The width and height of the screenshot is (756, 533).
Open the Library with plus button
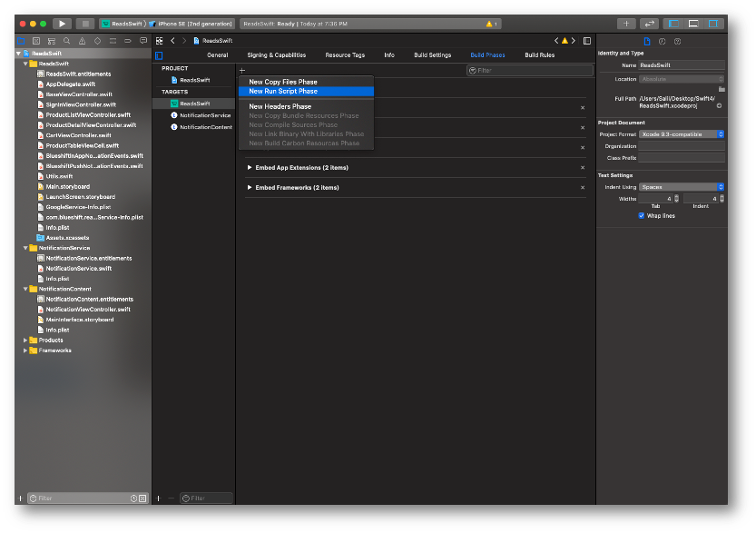626,24
